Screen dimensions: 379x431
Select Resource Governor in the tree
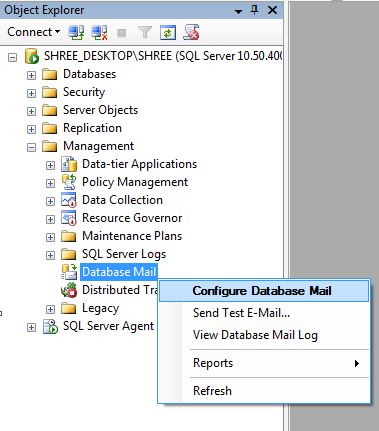coord(132,218)
